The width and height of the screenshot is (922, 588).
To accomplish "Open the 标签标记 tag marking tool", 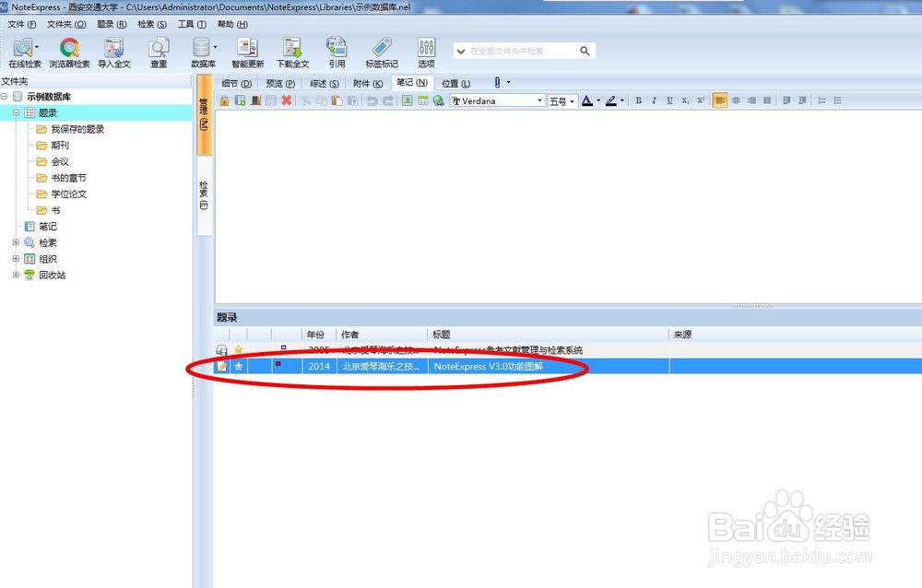I will (x=382, y=52).
